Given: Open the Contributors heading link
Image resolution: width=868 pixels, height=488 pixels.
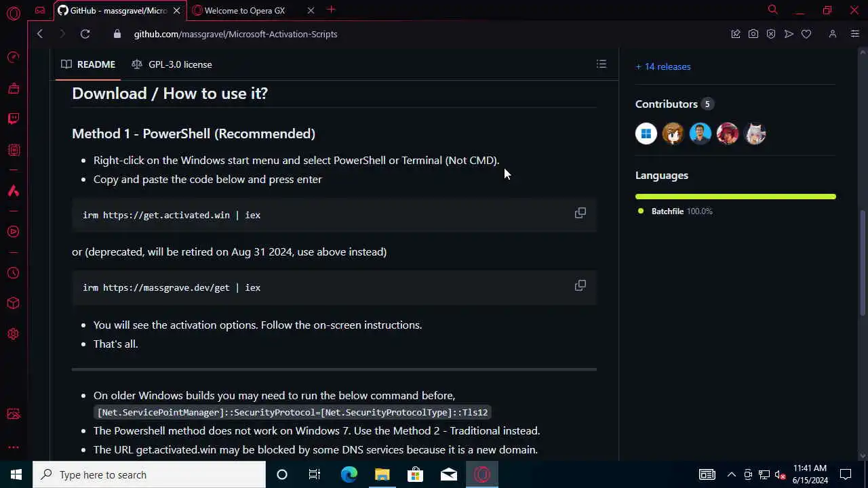Looking at the screenshot, I should [x=673, y=104].
